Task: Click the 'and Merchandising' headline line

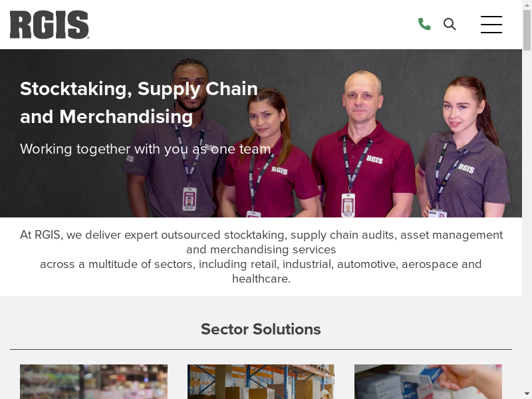Action: (106, 117)
